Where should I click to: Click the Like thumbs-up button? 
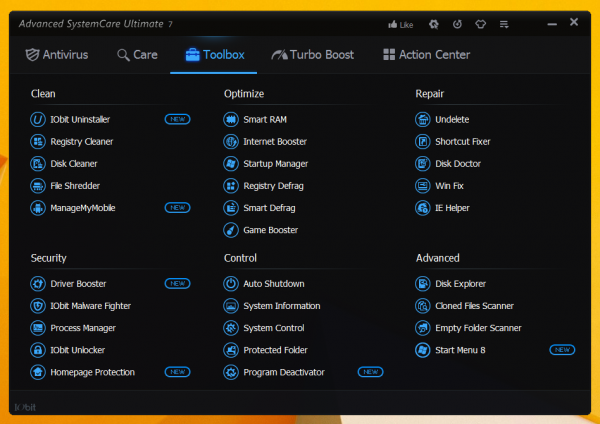click(x=400, y=24)
